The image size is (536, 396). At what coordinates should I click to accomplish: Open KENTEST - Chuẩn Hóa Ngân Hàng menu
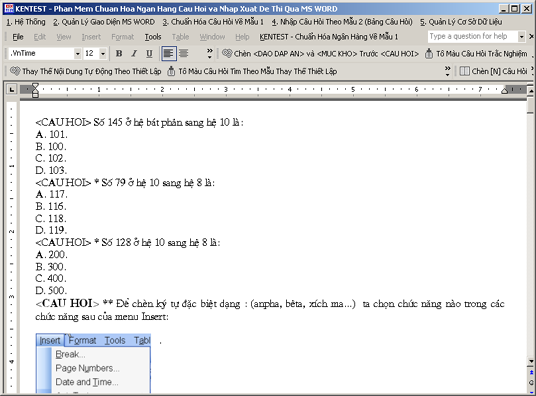pyautogui.click(x=329, y=37)
